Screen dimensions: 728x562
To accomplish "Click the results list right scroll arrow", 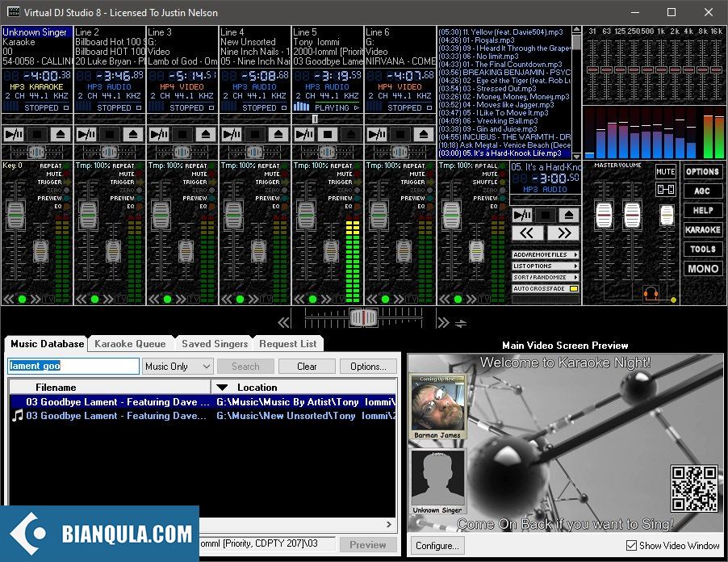I will click(x=388, y=524).
